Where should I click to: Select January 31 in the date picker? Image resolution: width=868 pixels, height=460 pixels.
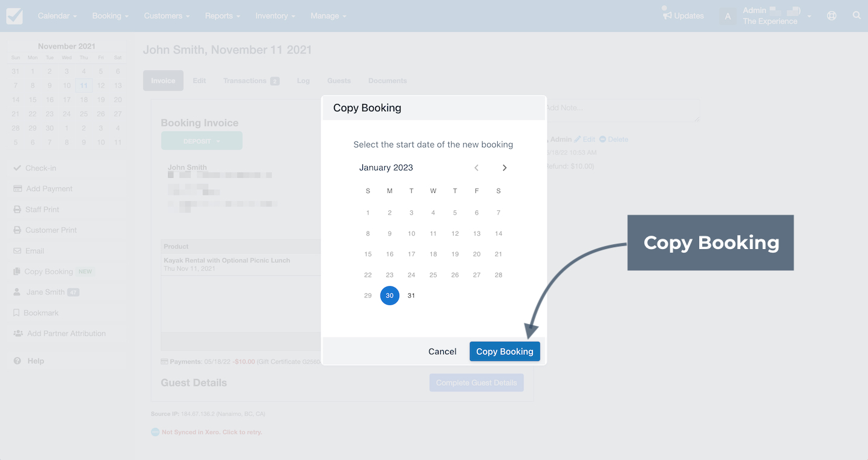click(411, 296)
